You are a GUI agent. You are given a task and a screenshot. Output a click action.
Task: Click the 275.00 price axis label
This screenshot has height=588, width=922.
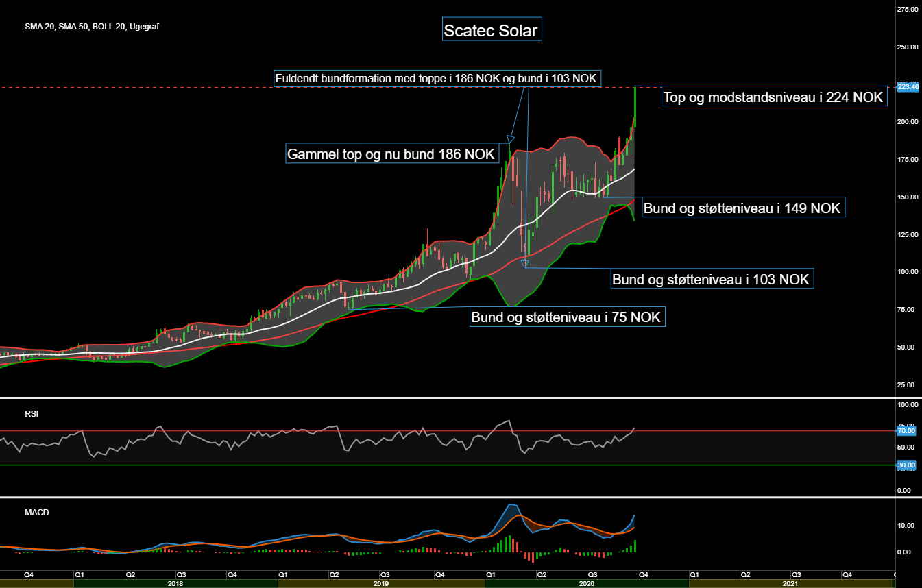click(x=908, y=9)
